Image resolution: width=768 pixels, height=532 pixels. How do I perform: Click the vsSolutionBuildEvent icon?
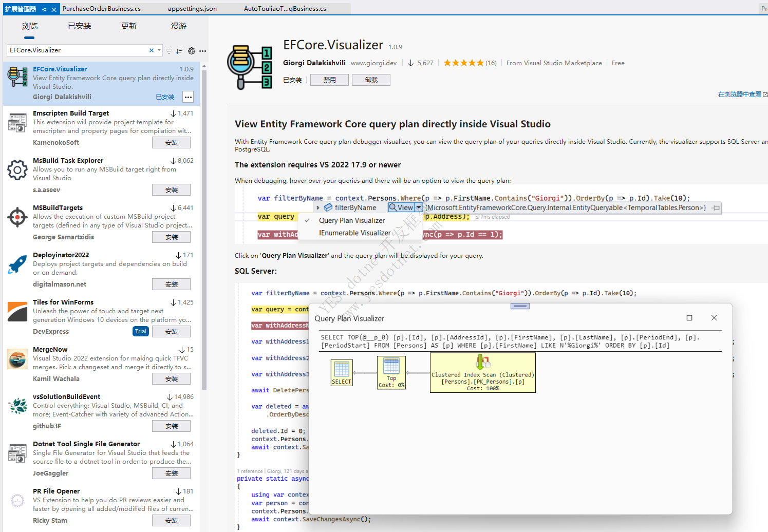pos(17,406)
